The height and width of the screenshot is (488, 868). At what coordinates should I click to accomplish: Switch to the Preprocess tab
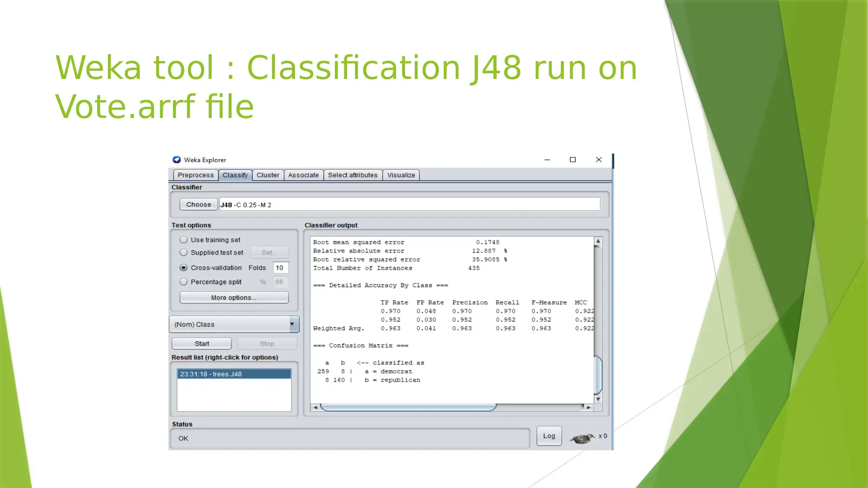(x=196, y=175)
